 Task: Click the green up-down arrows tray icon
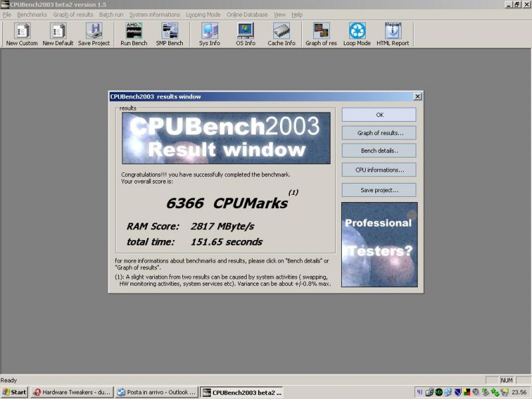point(495,392)
